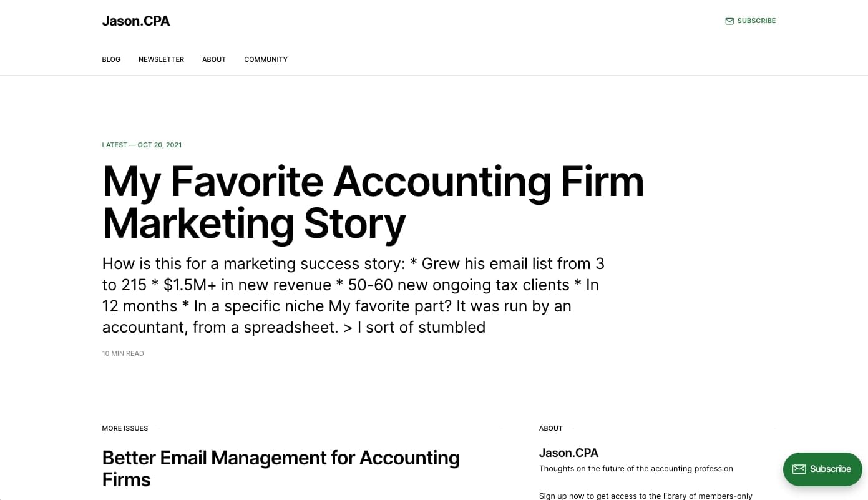This screenshot has height=500, width=868.
Task: Open the SUBSCRIBE link in the top-right header
Action: click(x=756, y=21)
